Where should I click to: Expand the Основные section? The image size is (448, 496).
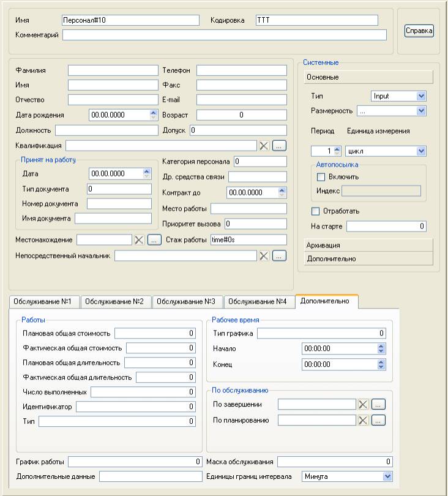[368, 77]
